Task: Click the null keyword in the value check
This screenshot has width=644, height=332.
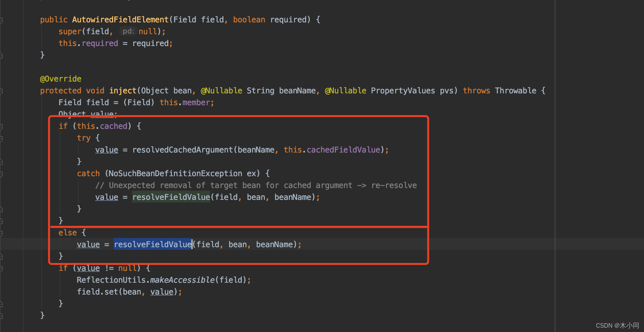Action: [x=127, y=268]
